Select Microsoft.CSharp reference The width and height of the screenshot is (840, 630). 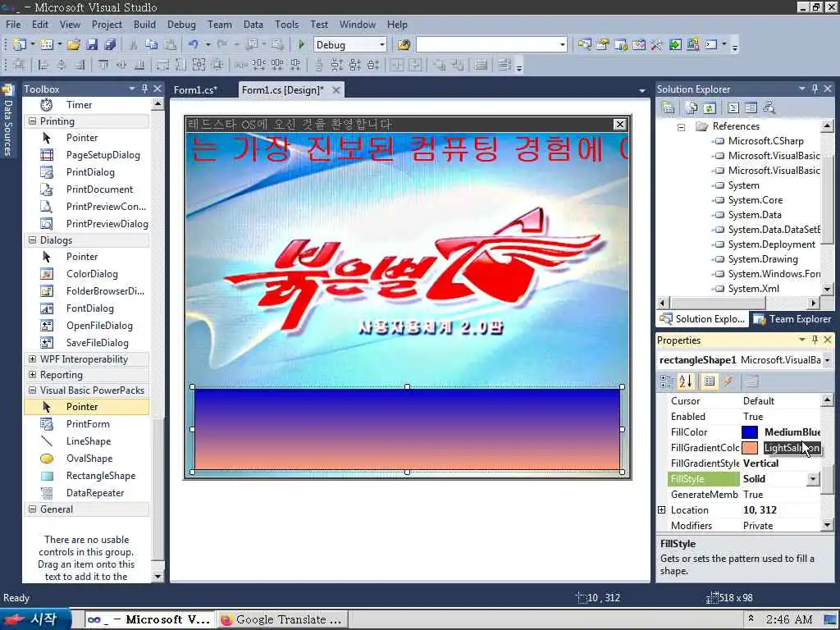tap(765, 141)
